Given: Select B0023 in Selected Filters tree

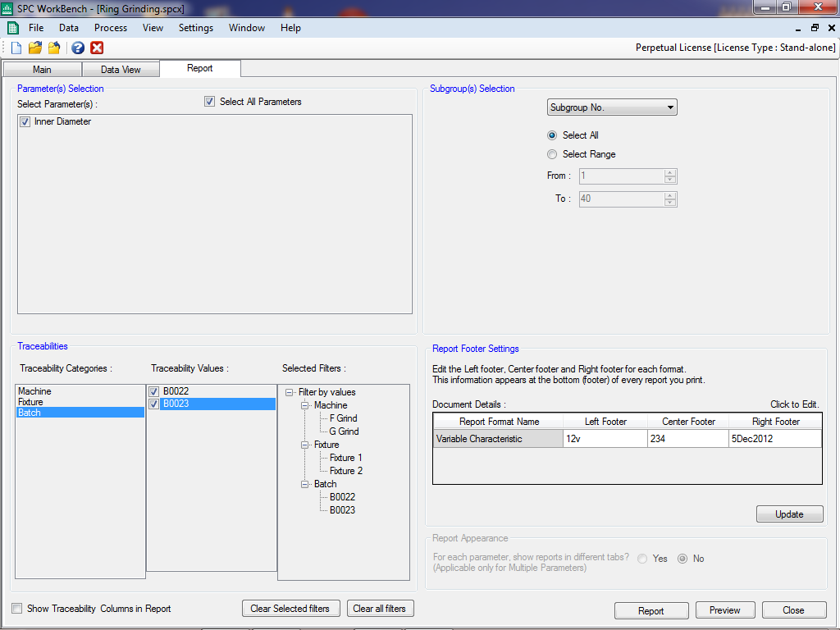Looking at the screenshot, I should click(342, 510).
